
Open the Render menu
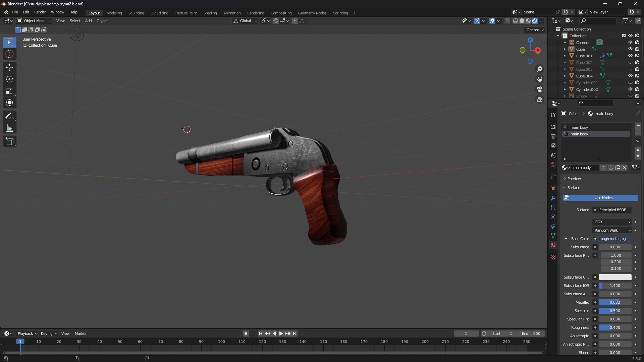click(40, 12)
